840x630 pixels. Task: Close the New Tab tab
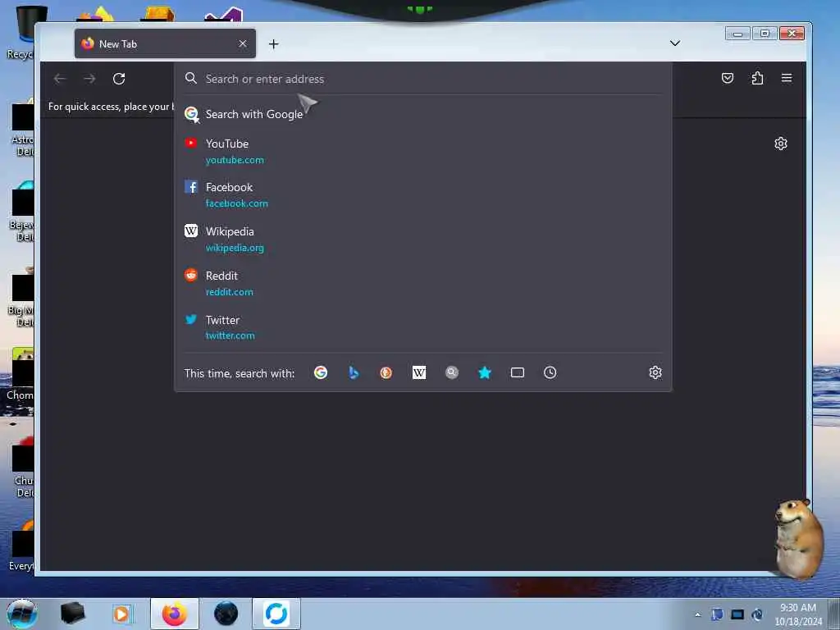(x=243, y=44)
